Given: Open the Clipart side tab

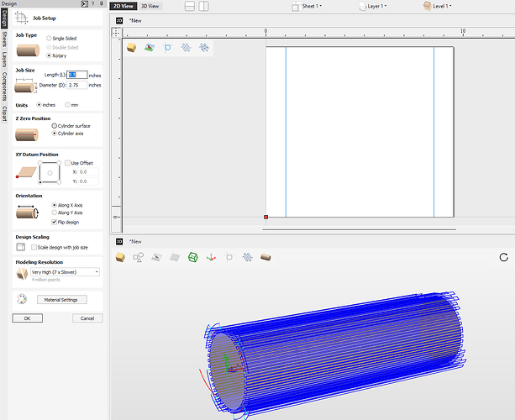Looking at the screenshot, I should (4, 113).
